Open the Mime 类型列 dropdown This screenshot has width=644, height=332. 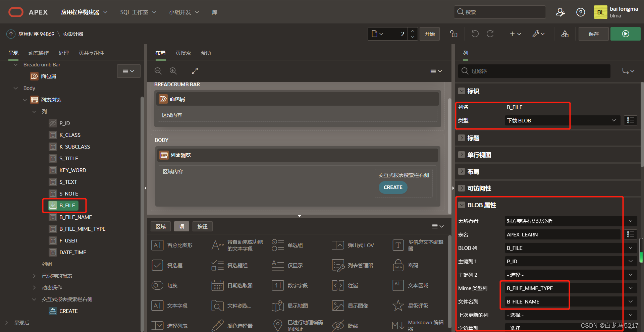pyautogui.click(x=571, y=288)
